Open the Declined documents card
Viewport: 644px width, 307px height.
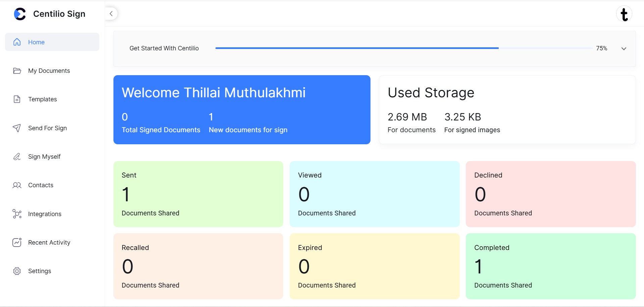550,194
